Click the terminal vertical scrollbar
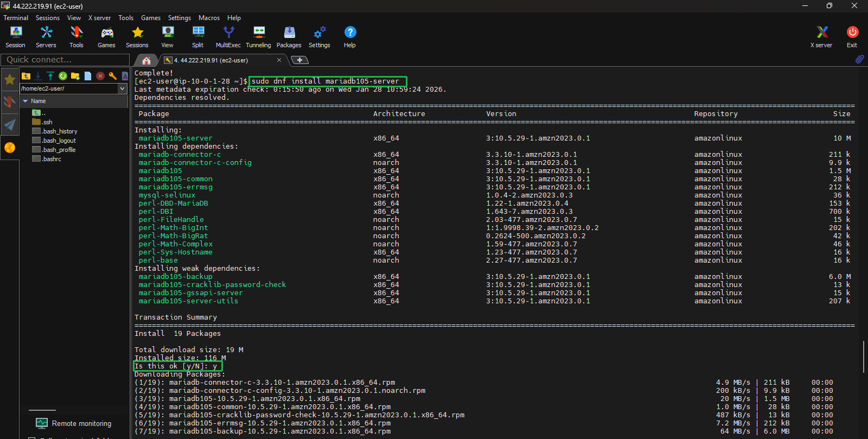The height and width of the screenshot is (439, 868). tap(863, 357)
